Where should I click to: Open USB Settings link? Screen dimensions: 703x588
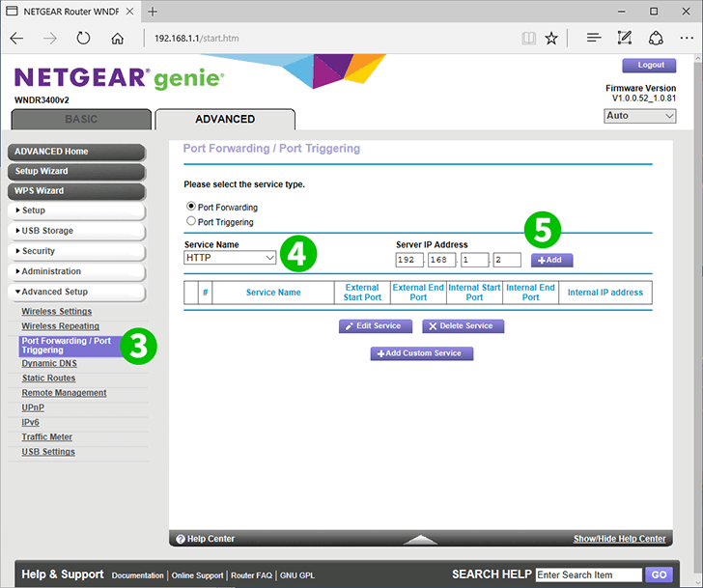coord(48,452)
